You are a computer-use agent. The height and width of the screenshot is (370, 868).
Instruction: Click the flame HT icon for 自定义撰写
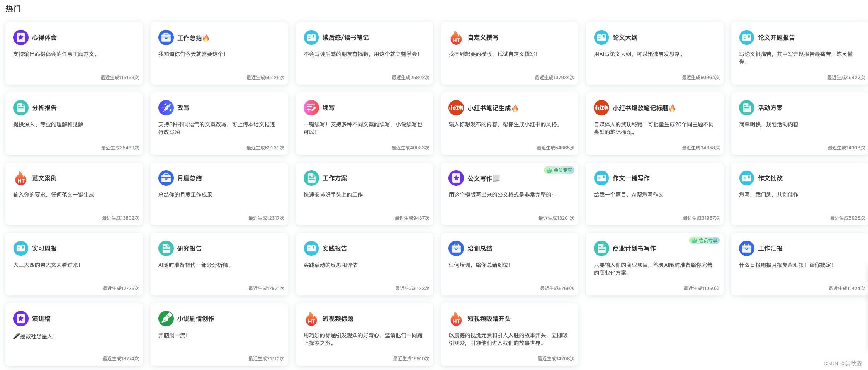tap(456, 37)
